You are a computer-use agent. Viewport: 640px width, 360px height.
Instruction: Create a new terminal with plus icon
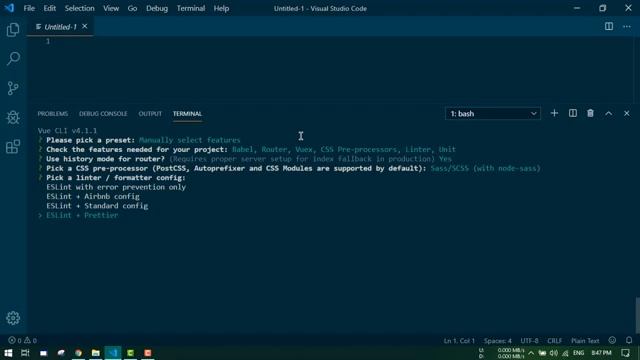point(554,113)
